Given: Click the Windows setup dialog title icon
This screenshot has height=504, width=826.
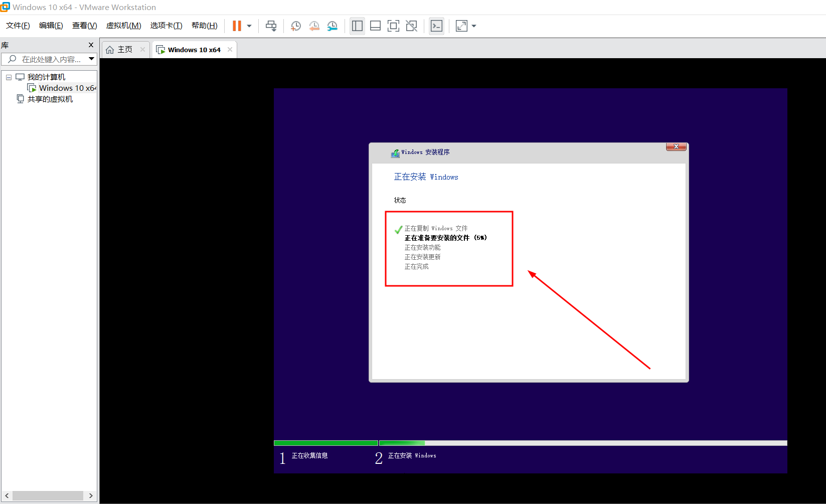Looking at the screenshot, I should click(395, 153).
